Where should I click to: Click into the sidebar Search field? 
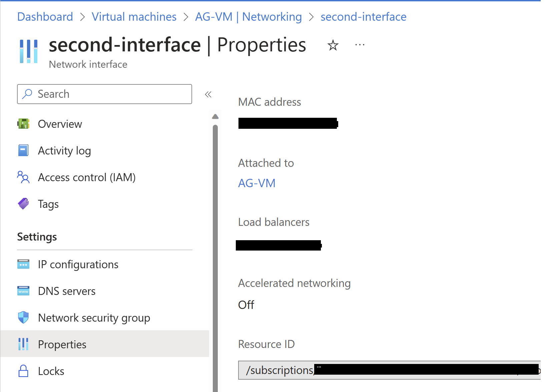[x=104, y=94]
